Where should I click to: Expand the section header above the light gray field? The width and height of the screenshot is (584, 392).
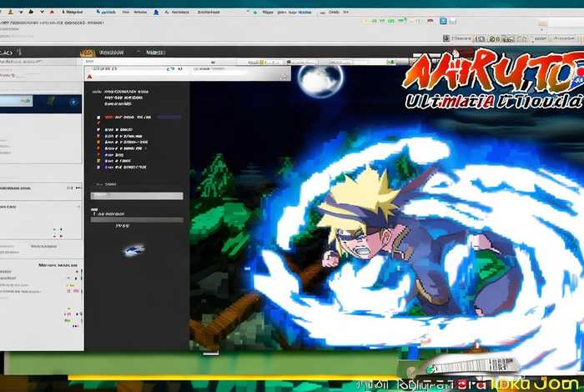pos(108,183)
